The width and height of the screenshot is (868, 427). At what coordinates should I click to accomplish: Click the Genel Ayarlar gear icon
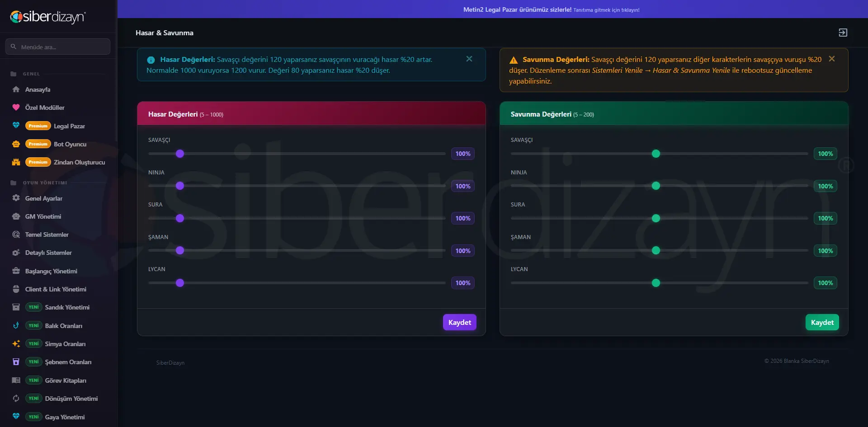coord(16,198)
